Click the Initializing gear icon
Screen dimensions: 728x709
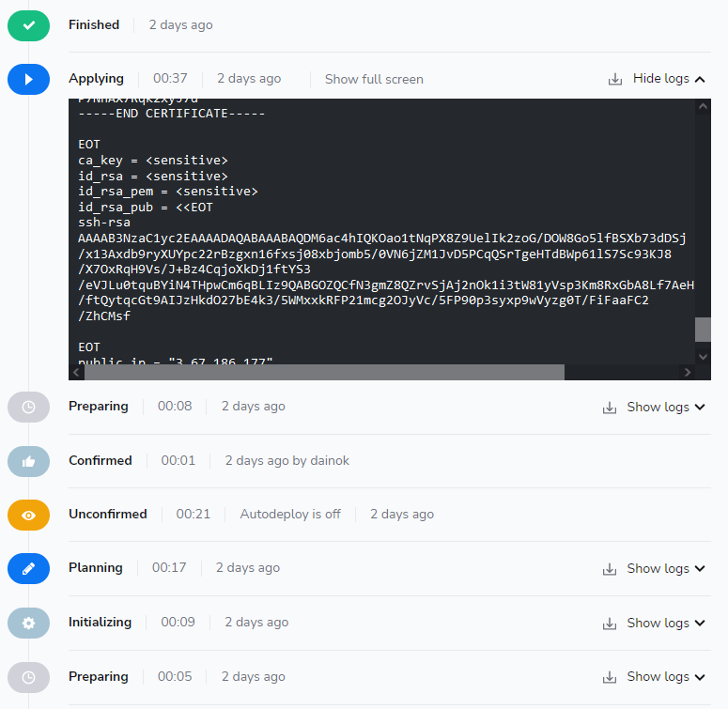28,623
